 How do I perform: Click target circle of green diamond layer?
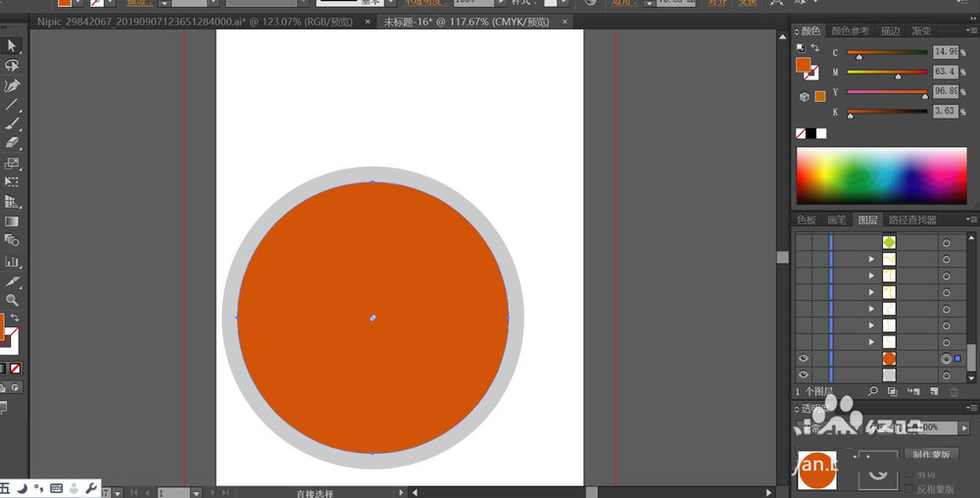click(x=947, y=242)
